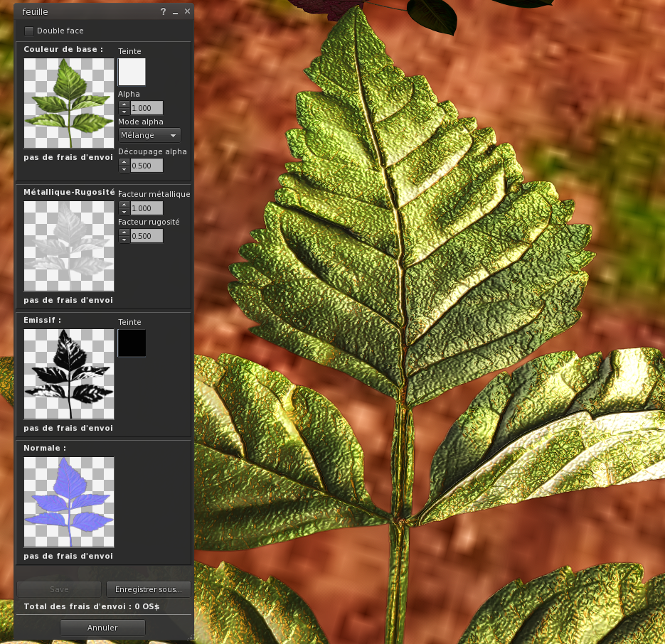Pick the base color Teinte white swatch
Image resolution: width=665 pixels, height=644 pixels.
(x=132, y=72)
